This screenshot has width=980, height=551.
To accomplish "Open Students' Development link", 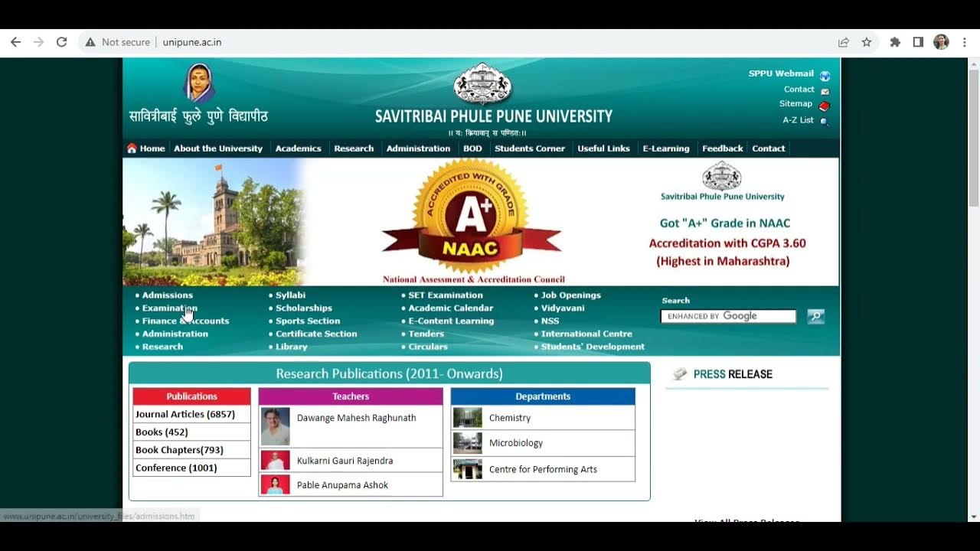I will click(593, 347).
